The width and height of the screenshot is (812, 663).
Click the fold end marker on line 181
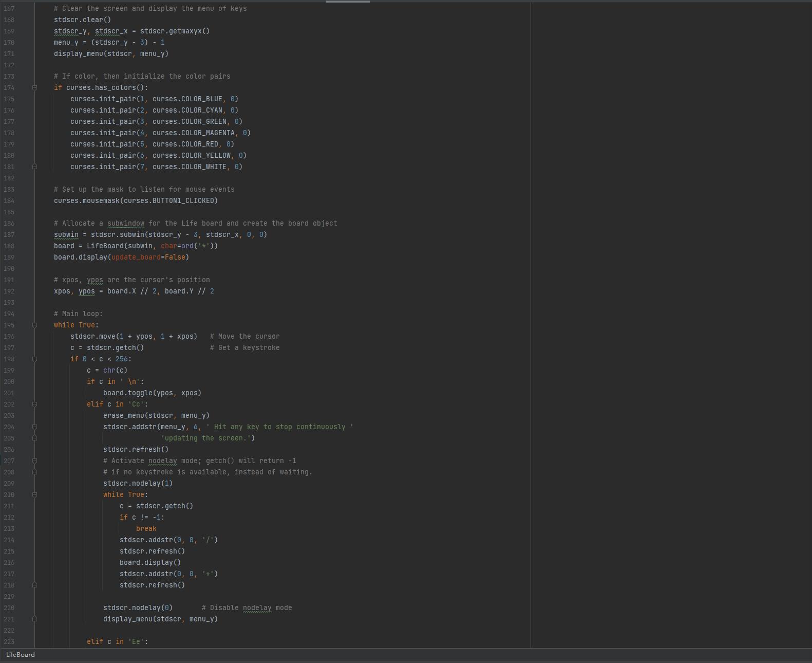pyautogui.click(x=34, y=167)
